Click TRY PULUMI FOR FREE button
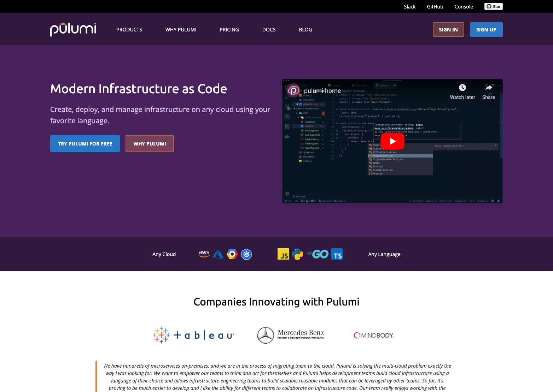 tap(85, 144)
